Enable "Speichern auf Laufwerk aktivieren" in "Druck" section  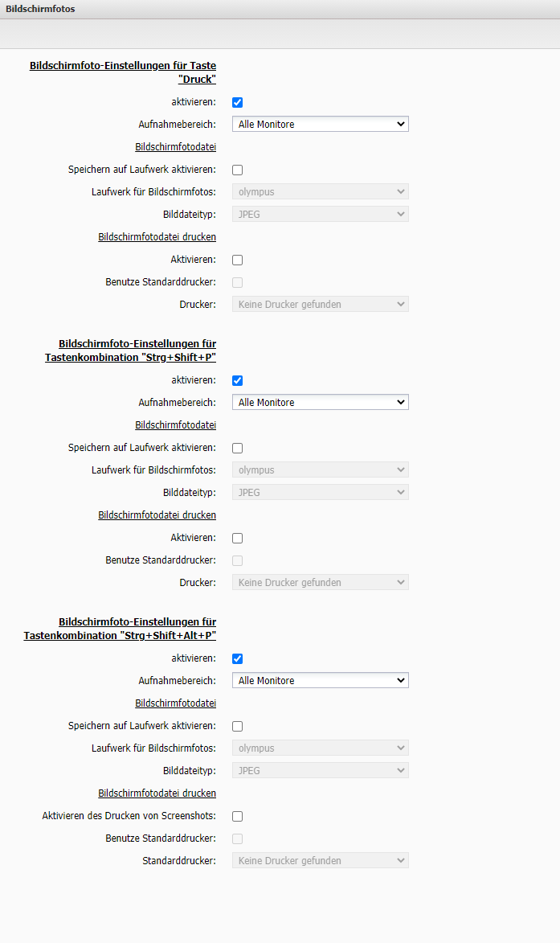237,170
